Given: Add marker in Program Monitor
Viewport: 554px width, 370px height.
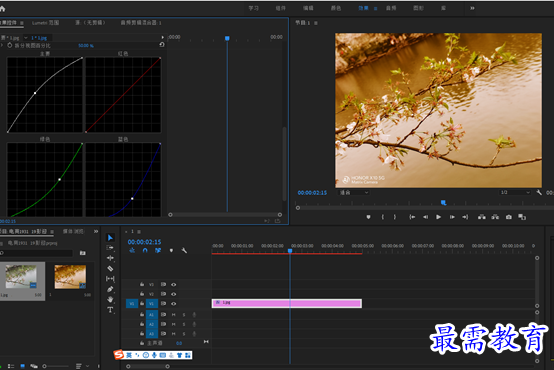Looking at the screenshot, I should point(369,217).
